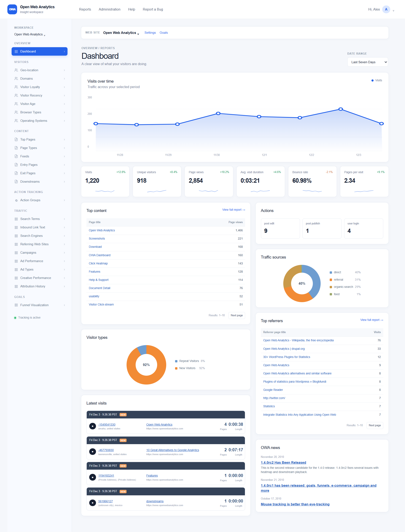Image resolution: width=405 pixels, height=532 pixels.
Task: Click the Visits legend dot on chart
Action: [373, 81]
